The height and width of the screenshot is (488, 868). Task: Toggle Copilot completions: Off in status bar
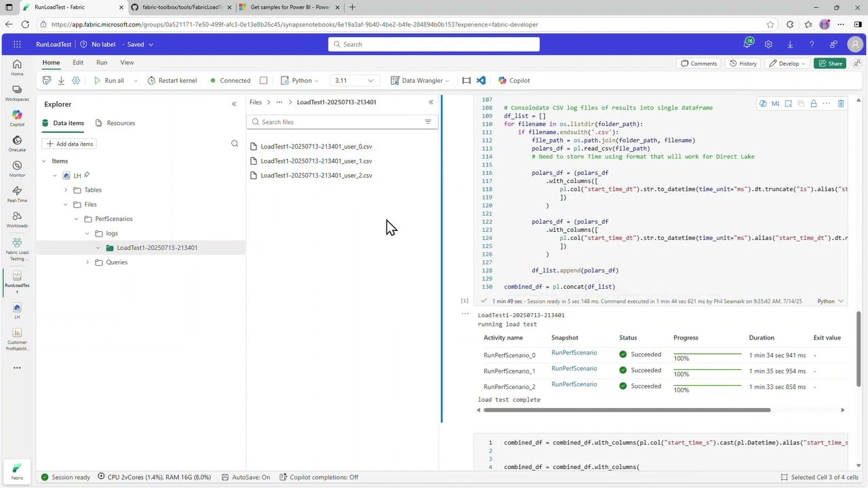[319, 477]
